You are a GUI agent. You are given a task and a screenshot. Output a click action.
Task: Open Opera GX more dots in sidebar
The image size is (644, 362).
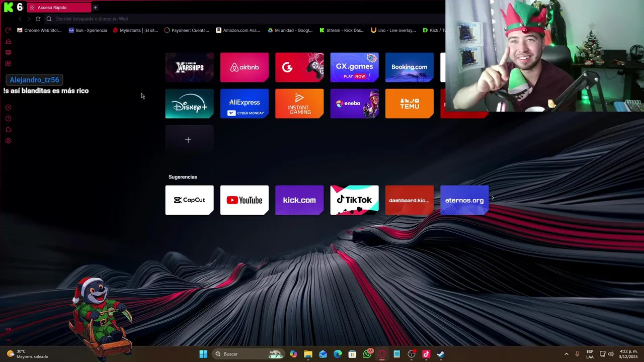pos(8,340)
